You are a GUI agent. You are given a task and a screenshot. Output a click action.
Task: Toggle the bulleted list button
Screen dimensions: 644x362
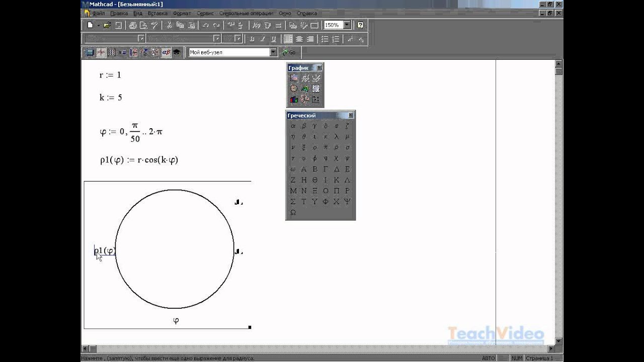(x=325, y=39)
